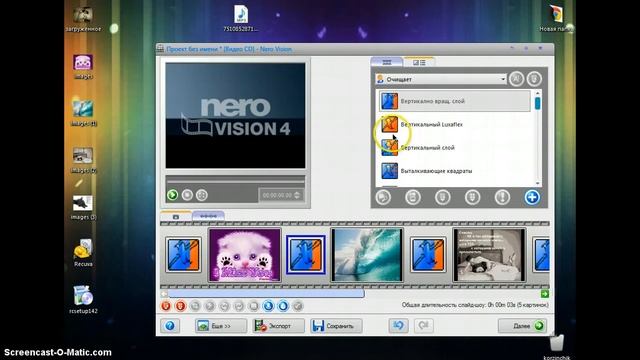This screenshot has height=360, width=640.
Task: Play the preview with the green play button
Action: (172, 195)
